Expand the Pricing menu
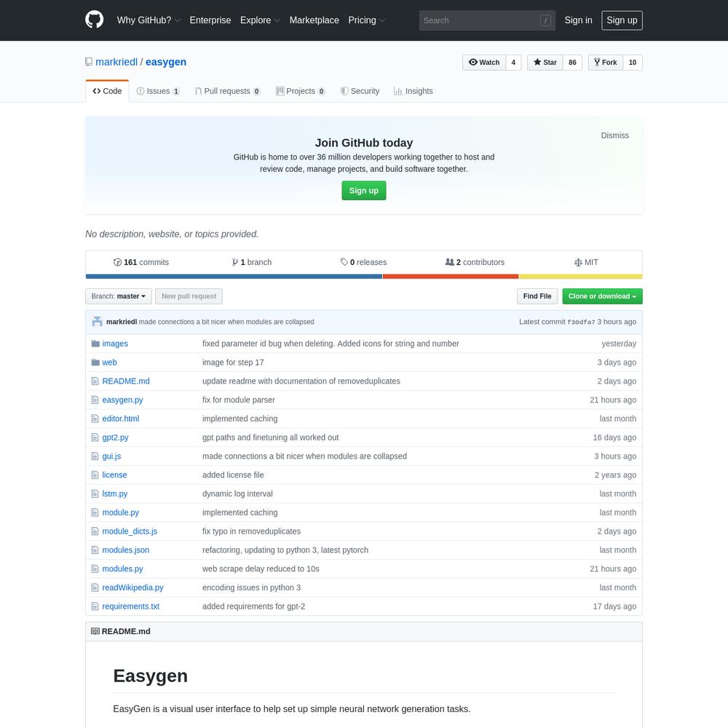 [x=367, y=20]
